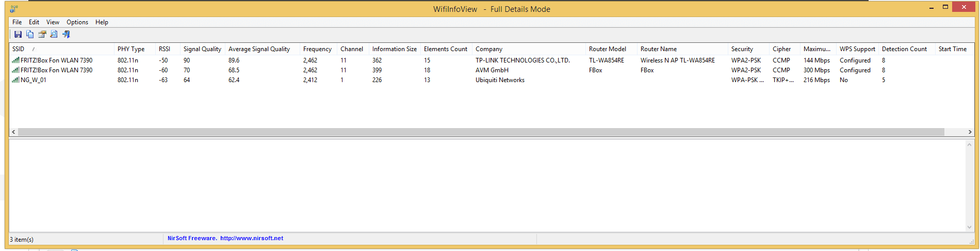Sort by the Company column header
The image size is (980, 251).
(529, 49)
